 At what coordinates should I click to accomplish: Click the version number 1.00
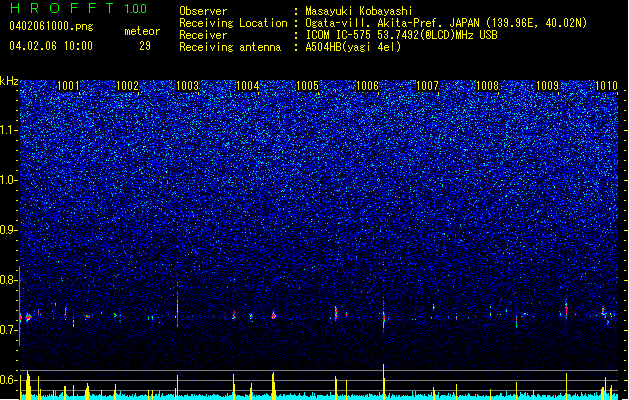[136, 8]
